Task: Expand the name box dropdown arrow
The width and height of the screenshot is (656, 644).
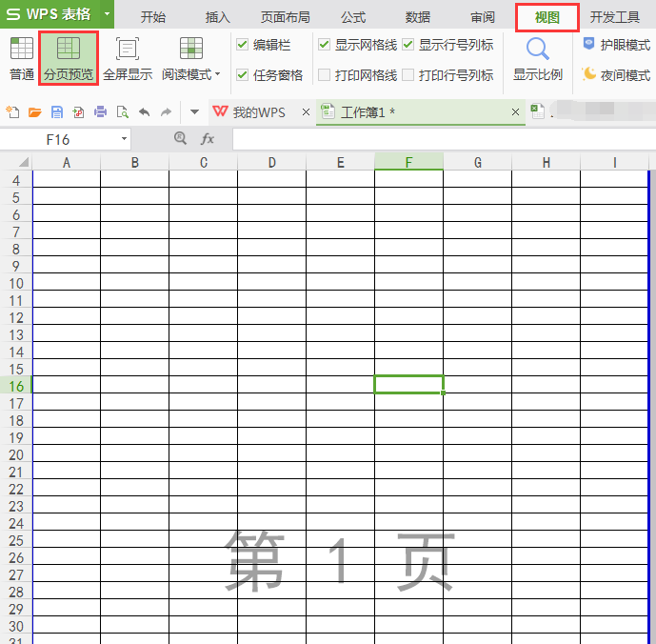Action: [x=124, y=140]
